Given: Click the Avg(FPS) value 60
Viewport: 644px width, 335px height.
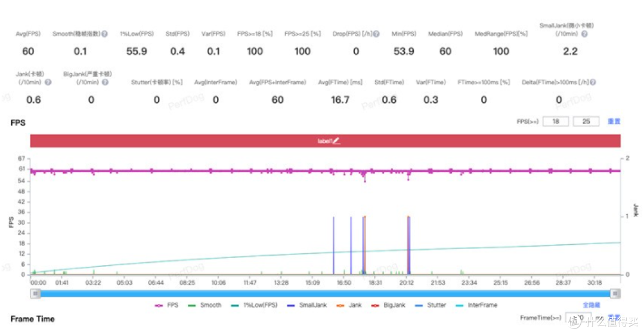Looking at the screenshot, I should [x=28, y=51].
